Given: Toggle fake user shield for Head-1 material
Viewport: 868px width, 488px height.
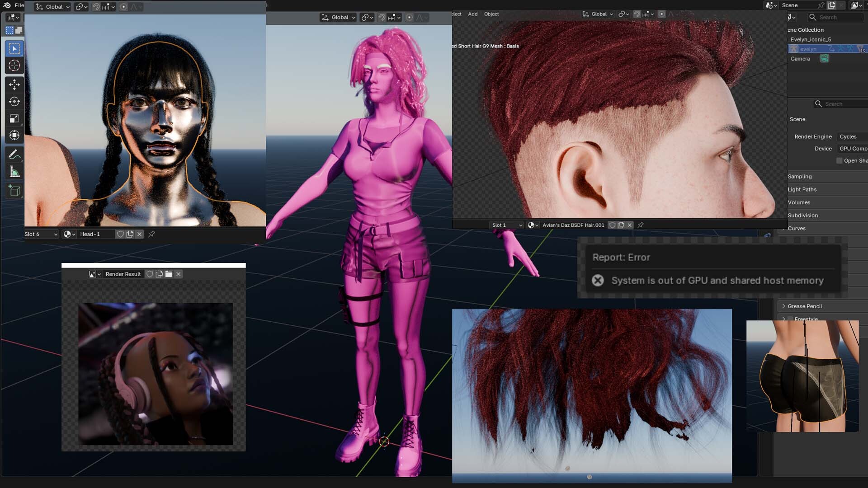Looking at the screenshot, I should [x=120, y=234].
